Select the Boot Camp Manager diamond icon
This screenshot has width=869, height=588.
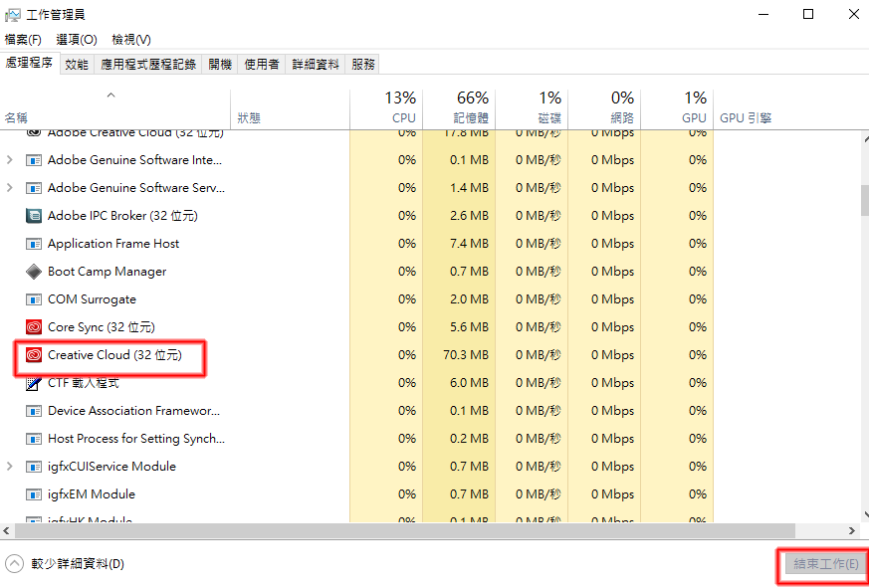click(x=35, y=272)
